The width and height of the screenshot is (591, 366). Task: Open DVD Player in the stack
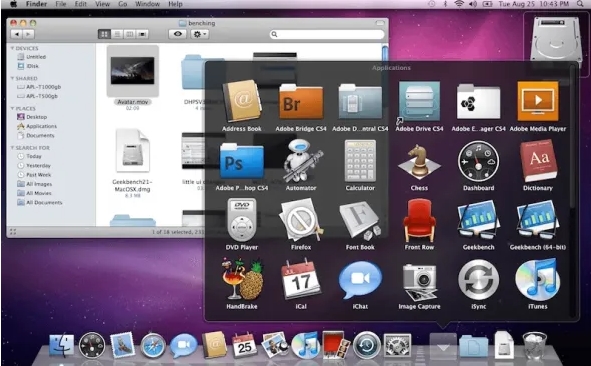click(242, 220)
